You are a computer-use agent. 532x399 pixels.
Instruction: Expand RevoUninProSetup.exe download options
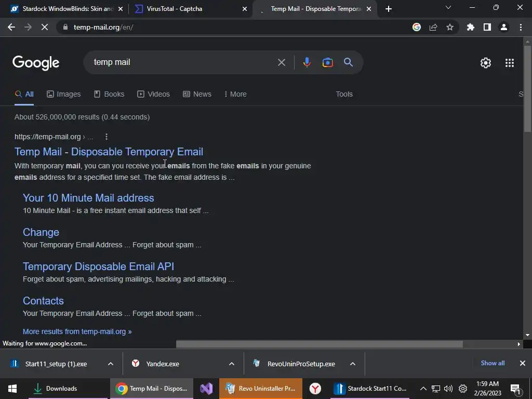coord(353,364)
